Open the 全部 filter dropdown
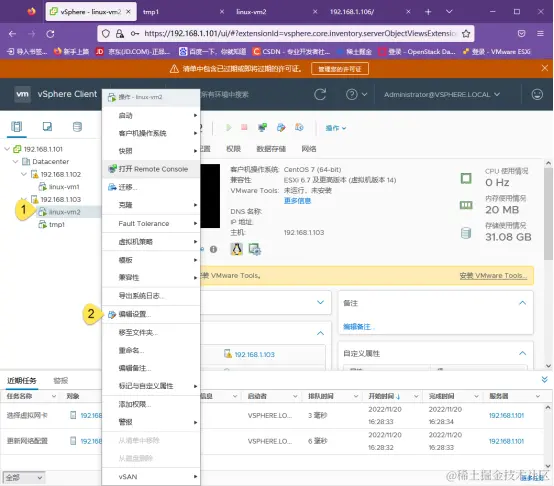 tap(24, 478)
